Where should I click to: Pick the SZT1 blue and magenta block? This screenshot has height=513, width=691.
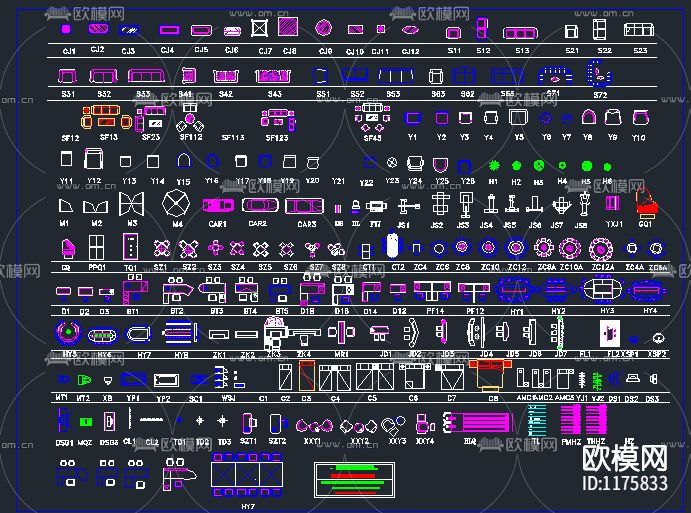[x=249, y=423]
